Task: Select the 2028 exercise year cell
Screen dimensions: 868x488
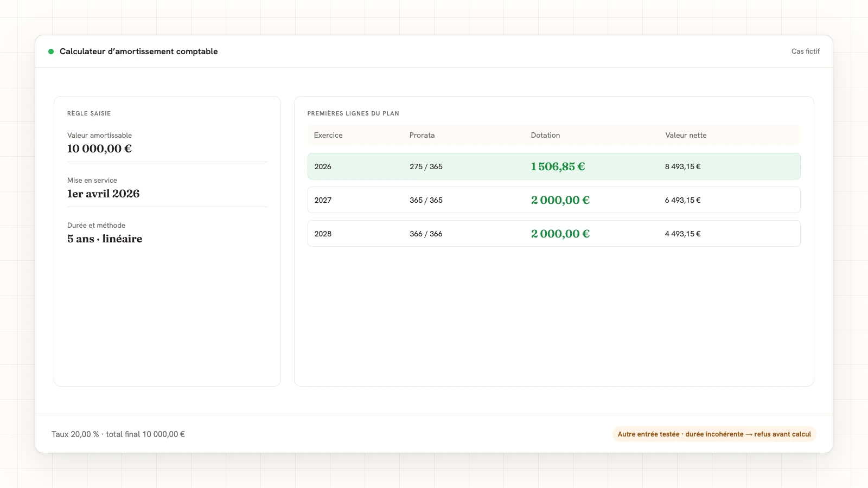Action: (323, 234)
